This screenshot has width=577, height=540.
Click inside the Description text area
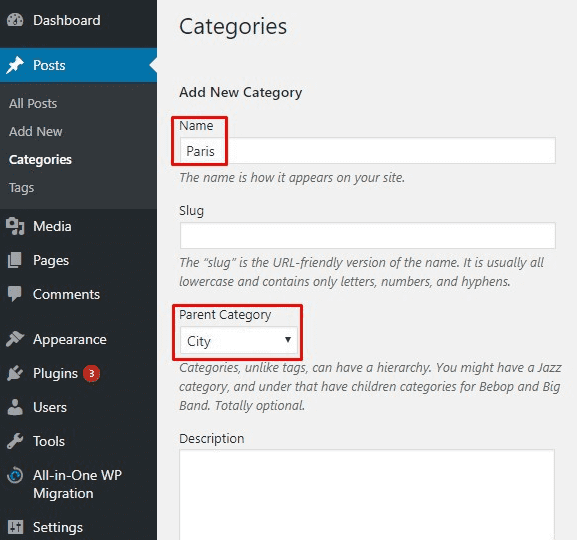click(367, 494)
